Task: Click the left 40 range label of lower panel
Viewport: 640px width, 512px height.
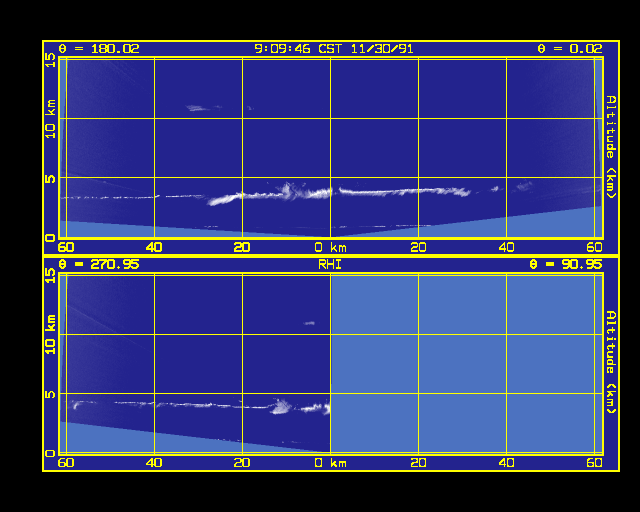Action: 154,463
